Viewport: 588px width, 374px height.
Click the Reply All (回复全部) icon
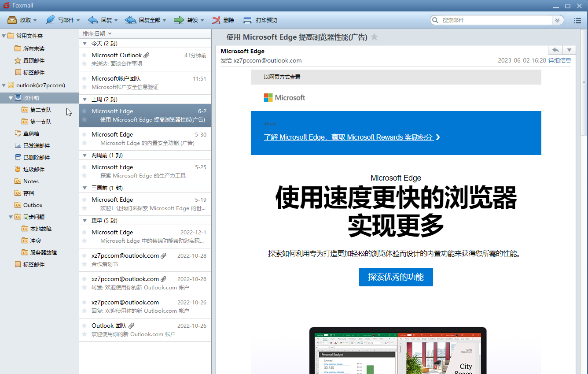pyautogui.click(x=131, y=20)
